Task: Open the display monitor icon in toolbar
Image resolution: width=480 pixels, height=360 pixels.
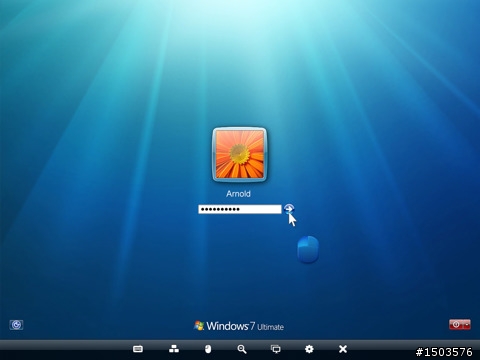Action: point(276,349)
